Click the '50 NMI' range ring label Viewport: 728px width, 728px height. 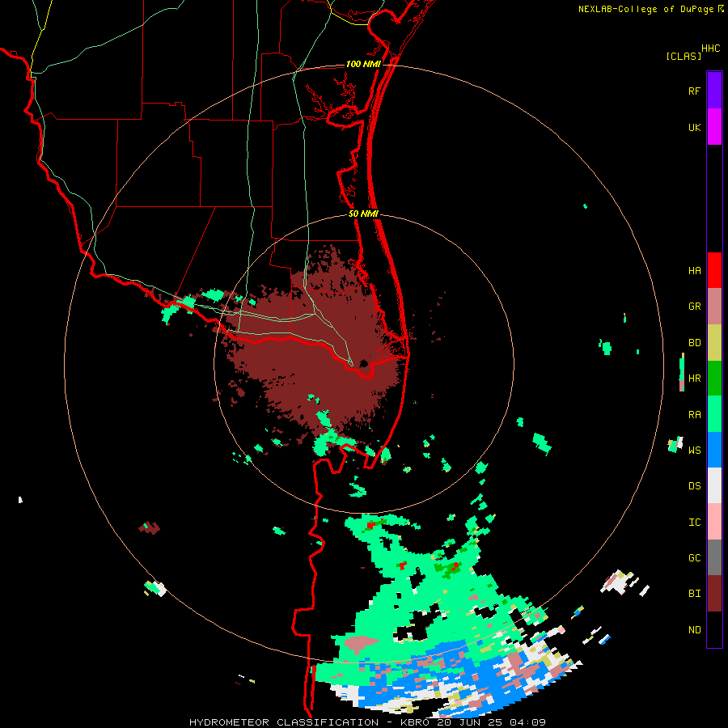[363, 214]
